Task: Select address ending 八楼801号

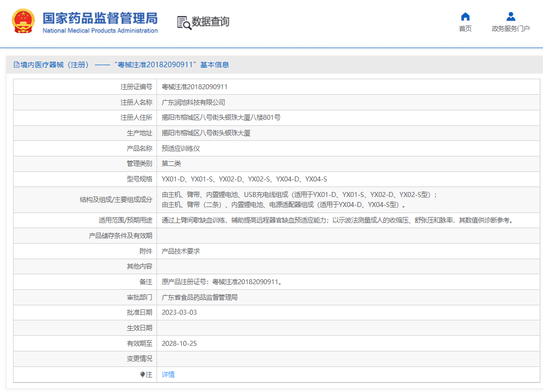Action: tap(221, 118)
